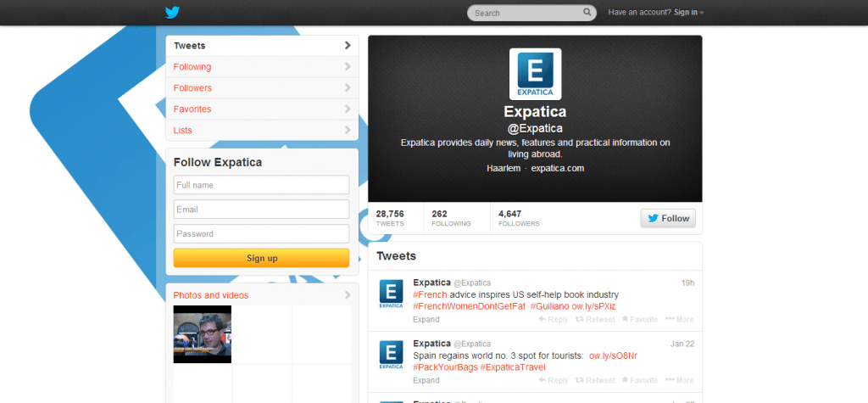Click Expatica author name on 19h tweet
This screenshot has height=403, width=868.
[x=431, y=283]
